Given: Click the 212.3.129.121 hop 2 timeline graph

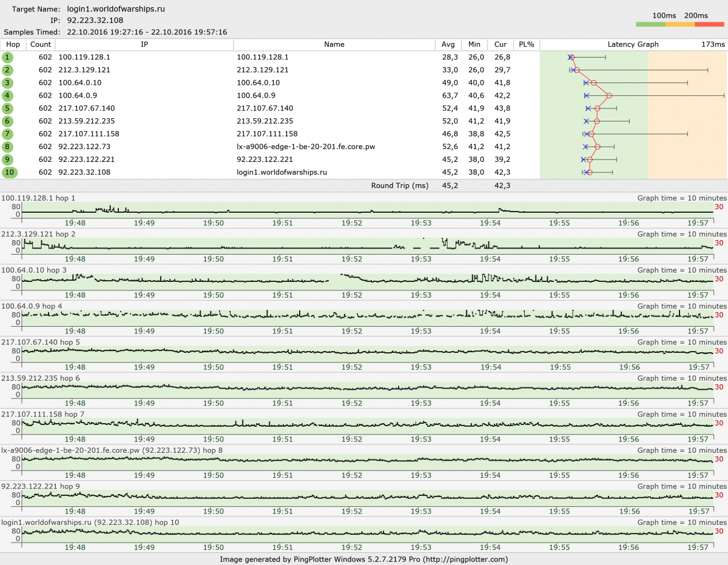Looking at the screenshot, I should point(368,246).
